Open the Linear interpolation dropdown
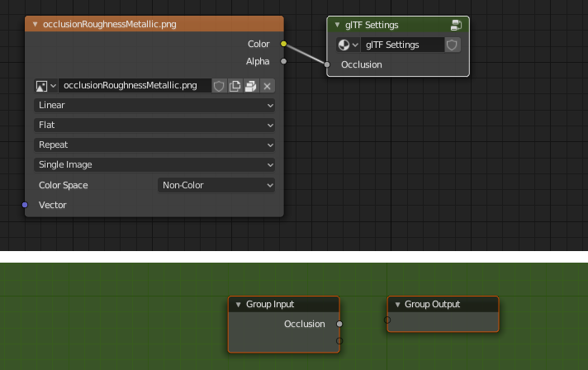Image resolution: width=588 pixels, height=370 pixels. coord(154,106)
